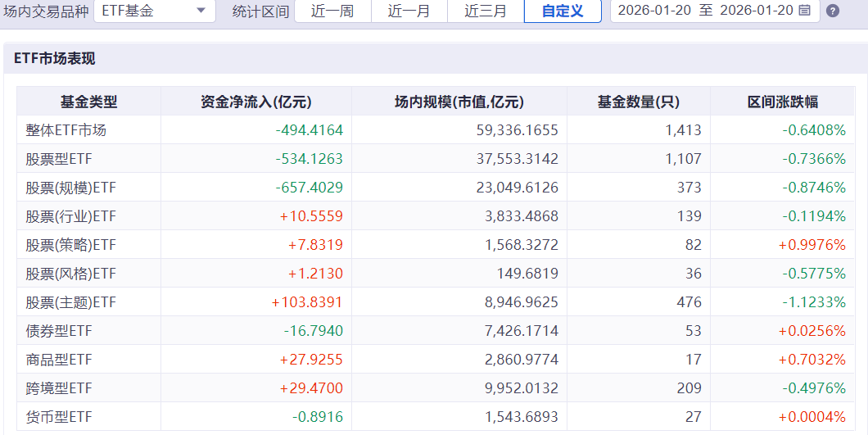Viewport: 868px width, 435px height.
Task: Click the 基金类型 column header
Action: tap(88, 102)
